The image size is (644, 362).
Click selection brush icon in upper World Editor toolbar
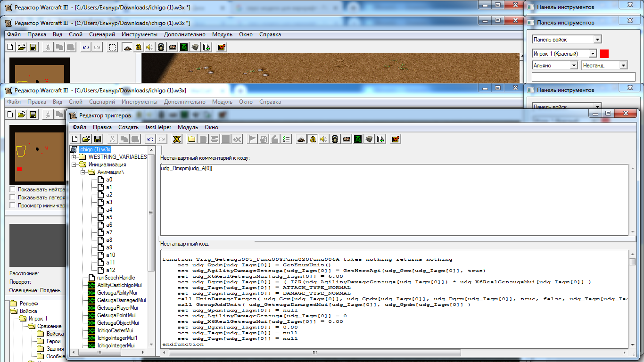[x=112, y=47]
